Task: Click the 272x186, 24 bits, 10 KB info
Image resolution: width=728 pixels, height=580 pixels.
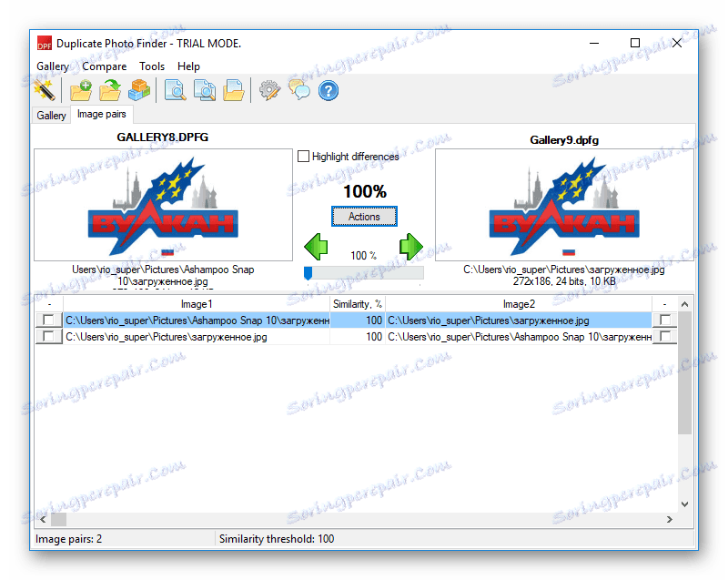Action: (564, 281)
